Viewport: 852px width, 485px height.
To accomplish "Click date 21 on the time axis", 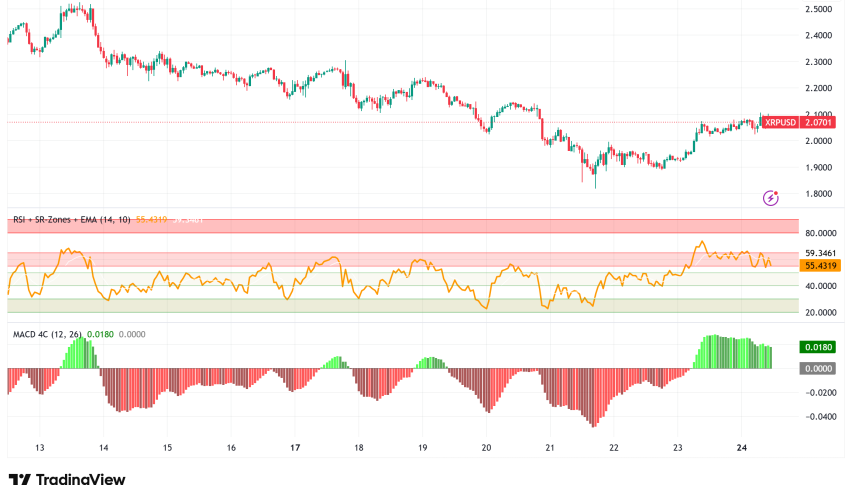I will [550, 448].
